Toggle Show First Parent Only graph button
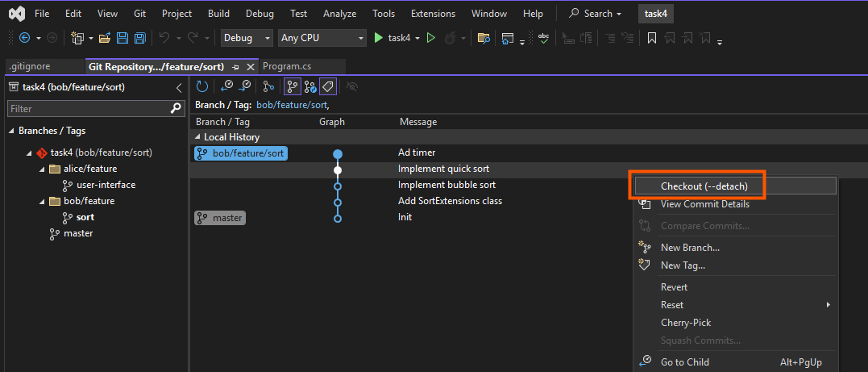This screenshot has width=868, height=372. click(x=293, y=86)
